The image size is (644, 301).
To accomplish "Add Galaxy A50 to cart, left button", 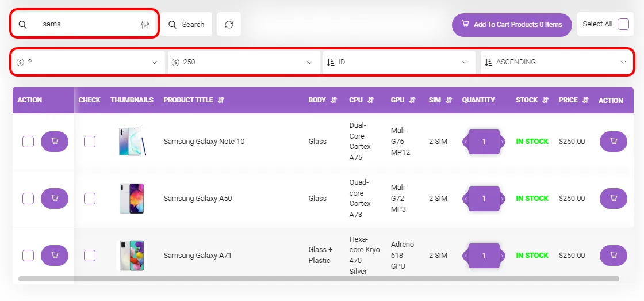I will 55,198.
